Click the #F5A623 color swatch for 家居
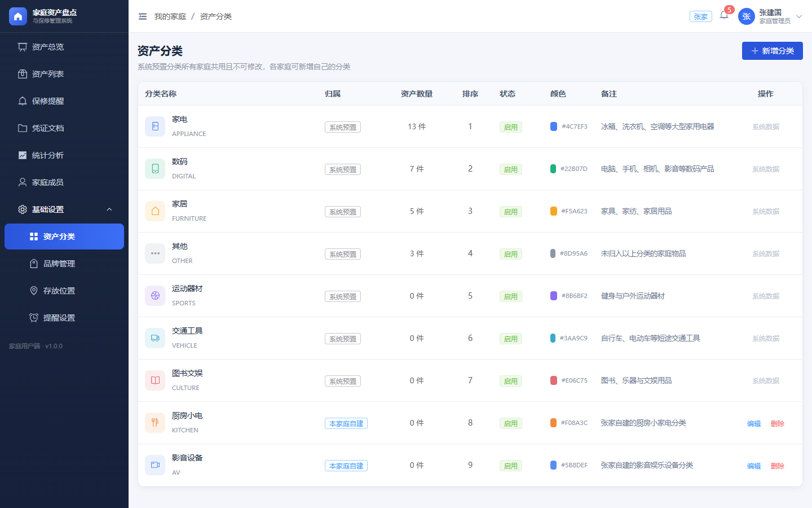Screen dimensions: 812x508 click(x=554, y=211)
